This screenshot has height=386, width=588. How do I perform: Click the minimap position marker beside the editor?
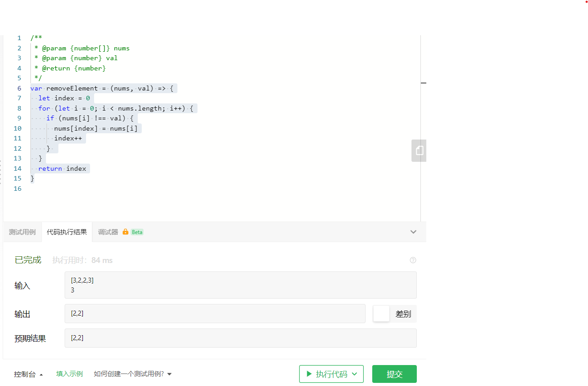point(424,83)
